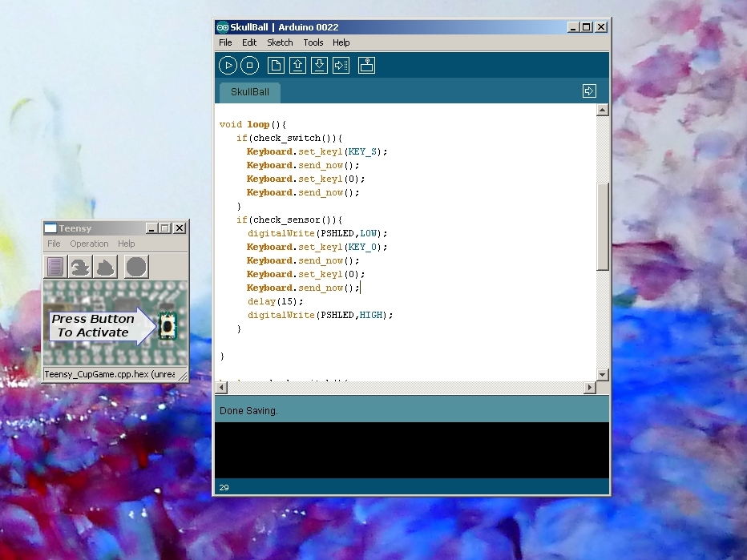
Task: Minimize the Arduino window
Action: pos(573,27)
